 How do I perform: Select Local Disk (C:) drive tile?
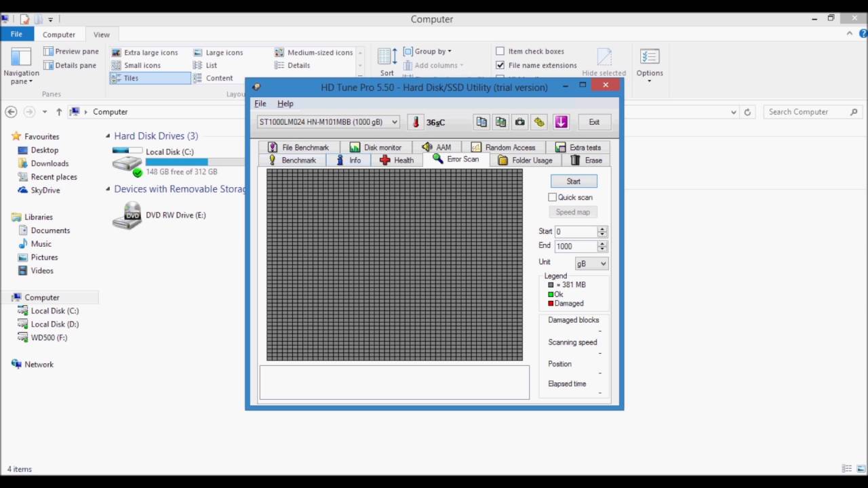tap(178, 161)
